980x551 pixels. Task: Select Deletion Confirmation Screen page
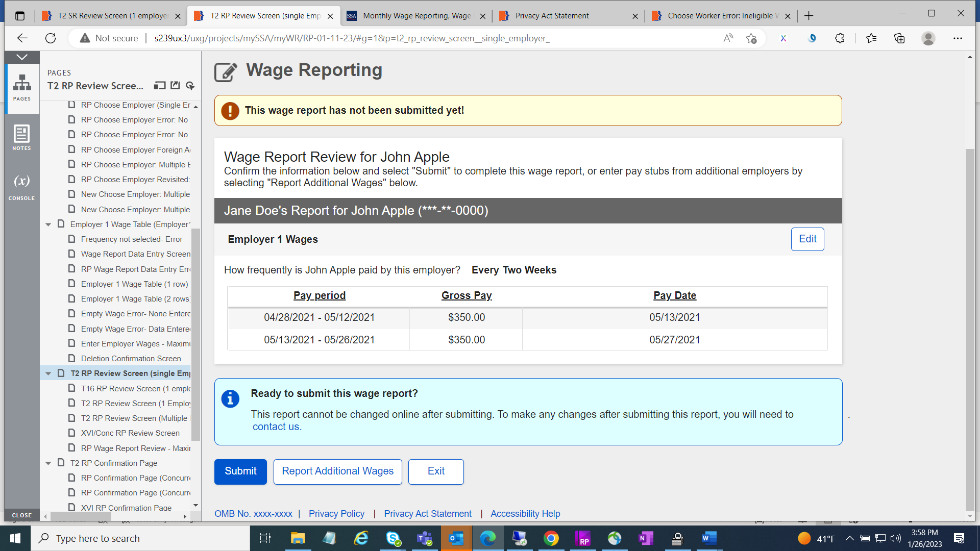pyautogui.click(x=131, y=359)
